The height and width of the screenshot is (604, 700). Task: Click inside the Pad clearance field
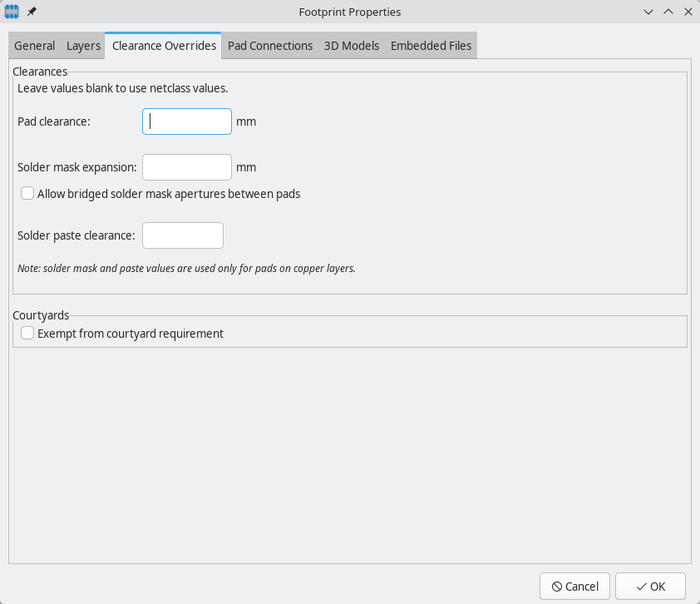(x=186, y=121)
